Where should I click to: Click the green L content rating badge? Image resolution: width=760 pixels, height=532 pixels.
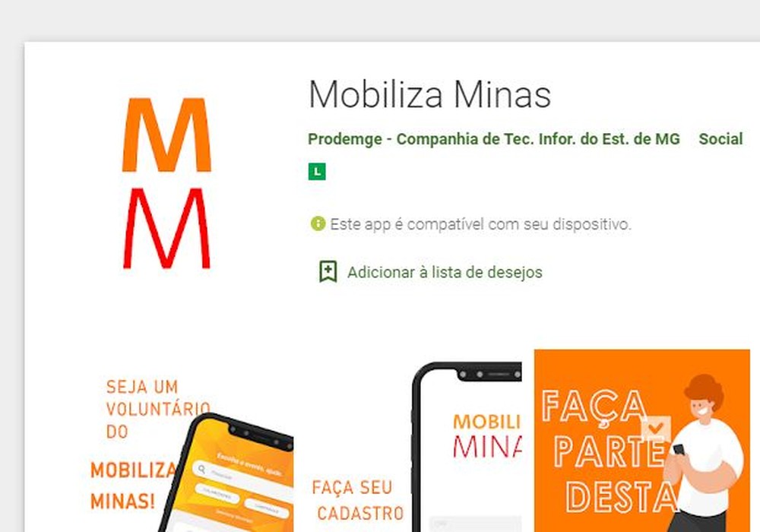317,172
